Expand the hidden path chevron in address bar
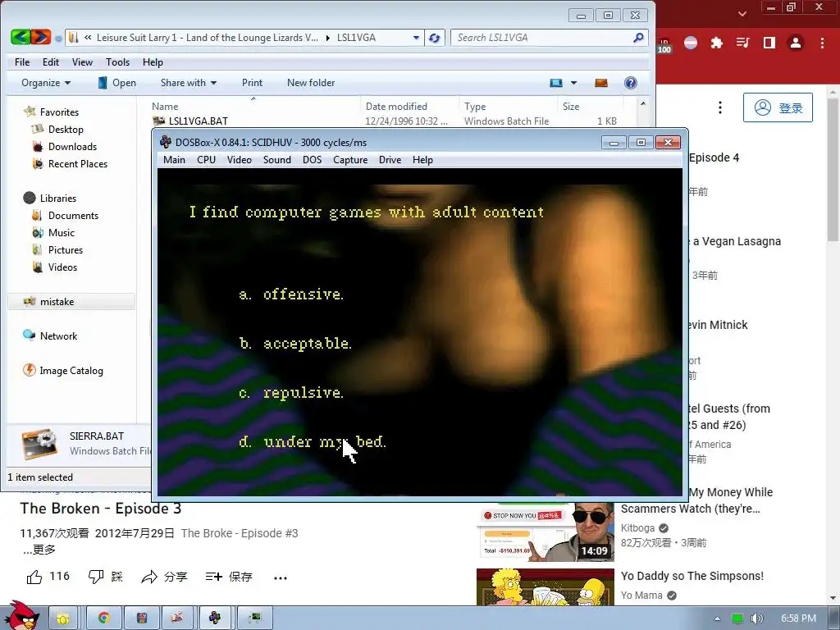This screenshot has width=840, height=630. [88, 38]
